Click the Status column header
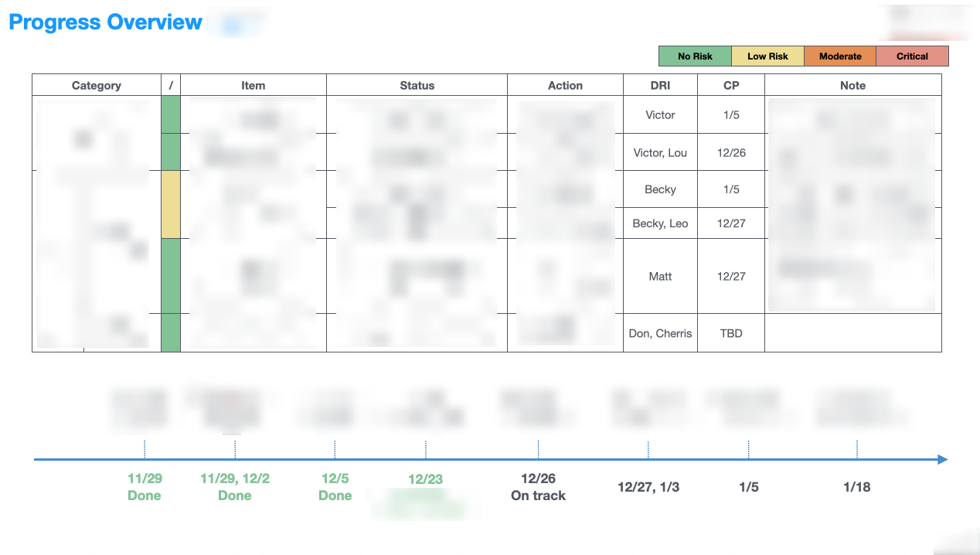This screenshot has height=555, width=980. point(417,86)
